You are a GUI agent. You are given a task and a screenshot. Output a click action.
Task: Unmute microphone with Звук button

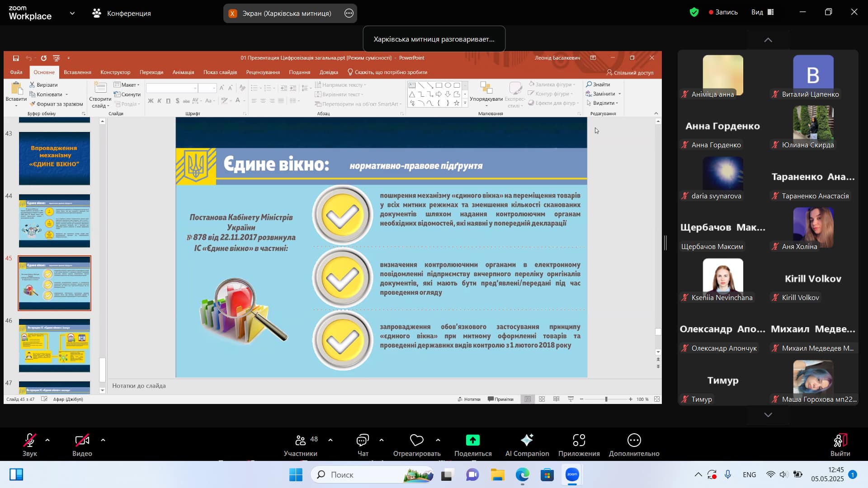30,445
